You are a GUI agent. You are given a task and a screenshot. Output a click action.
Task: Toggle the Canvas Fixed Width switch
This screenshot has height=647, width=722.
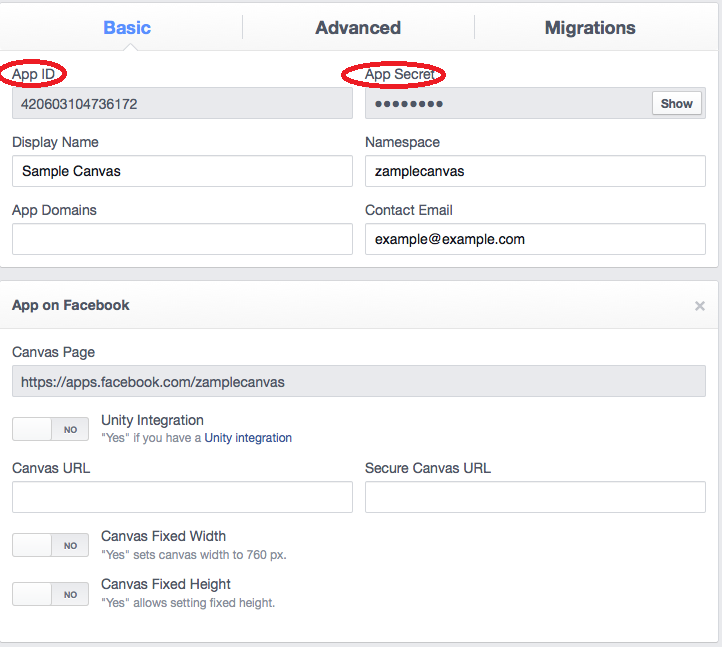coord(51,545)
